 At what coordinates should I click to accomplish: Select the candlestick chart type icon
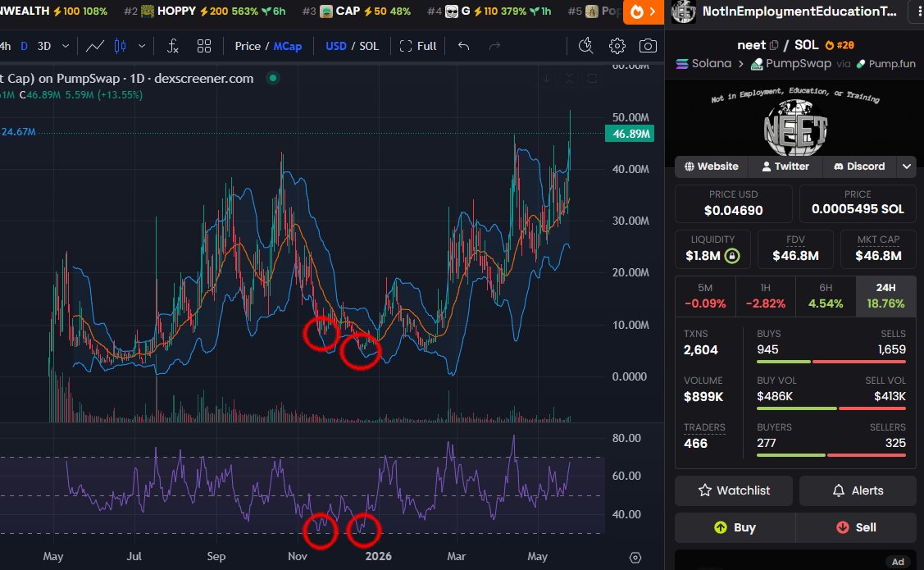tap(120, 46)
